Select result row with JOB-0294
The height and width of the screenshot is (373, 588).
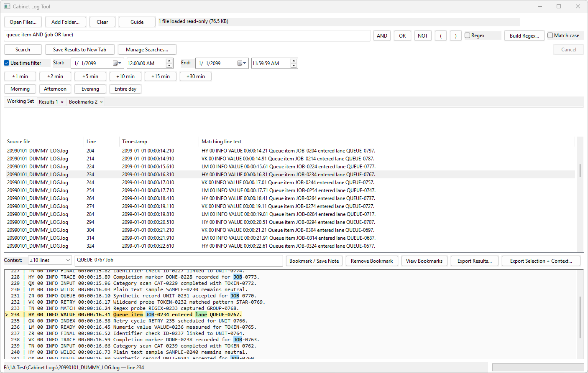pos(290,222)
